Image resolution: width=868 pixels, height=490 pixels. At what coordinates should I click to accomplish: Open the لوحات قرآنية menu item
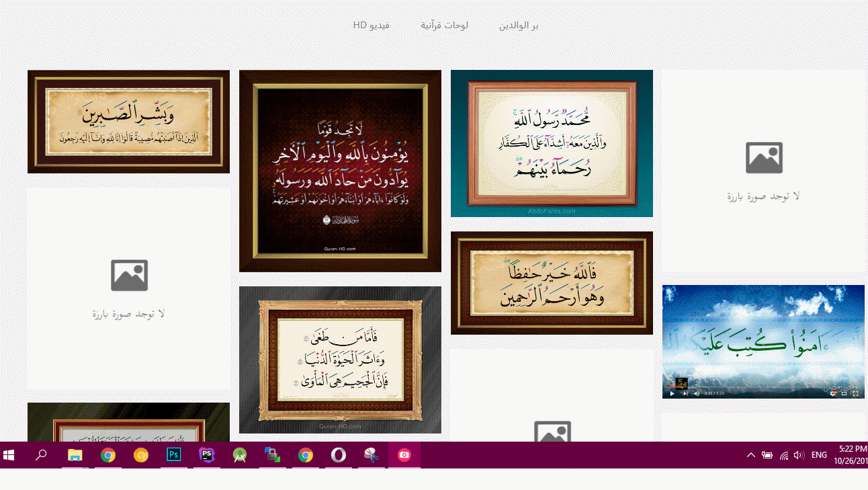(444, 26)
